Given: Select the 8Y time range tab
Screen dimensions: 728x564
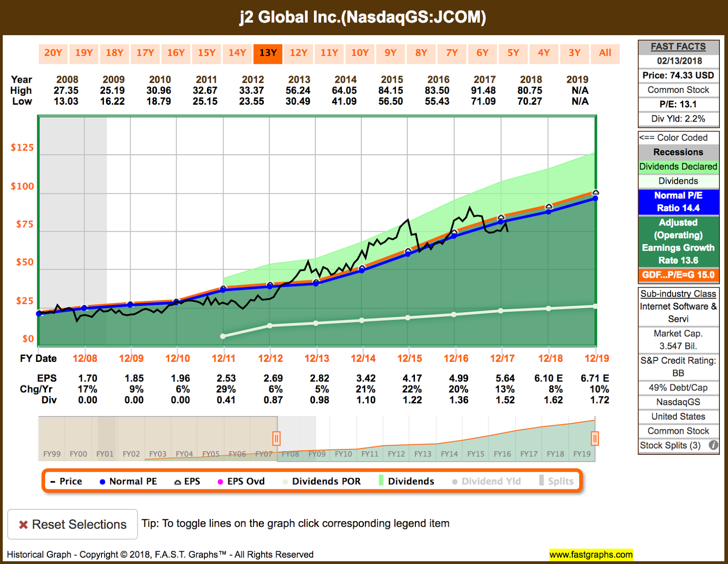Looking at the screenshot, I should click(421, 53).
